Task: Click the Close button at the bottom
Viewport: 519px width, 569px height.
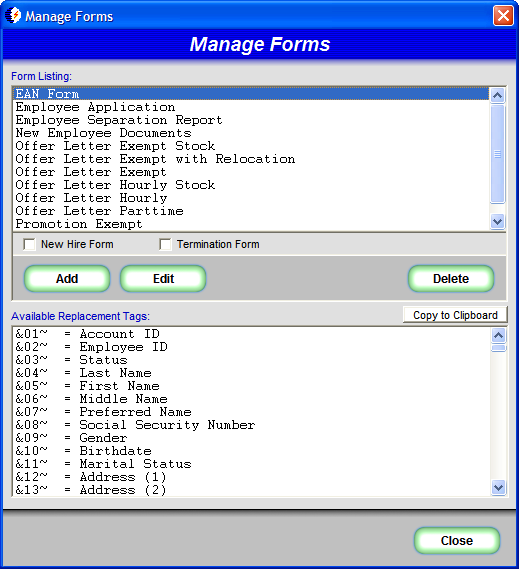Action: click(457, 541)
